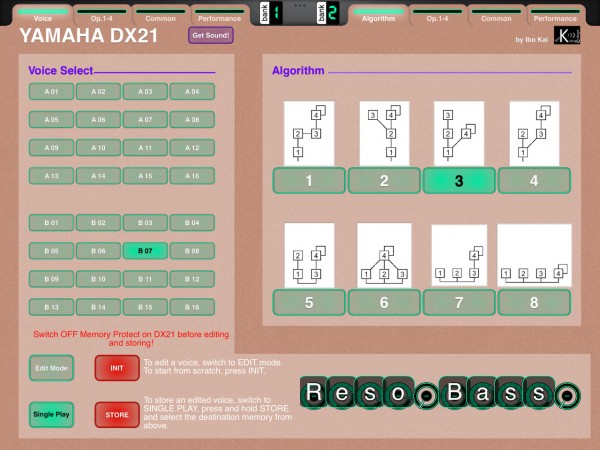
Task: Select voice A 16
Action: tap(192, 176)
